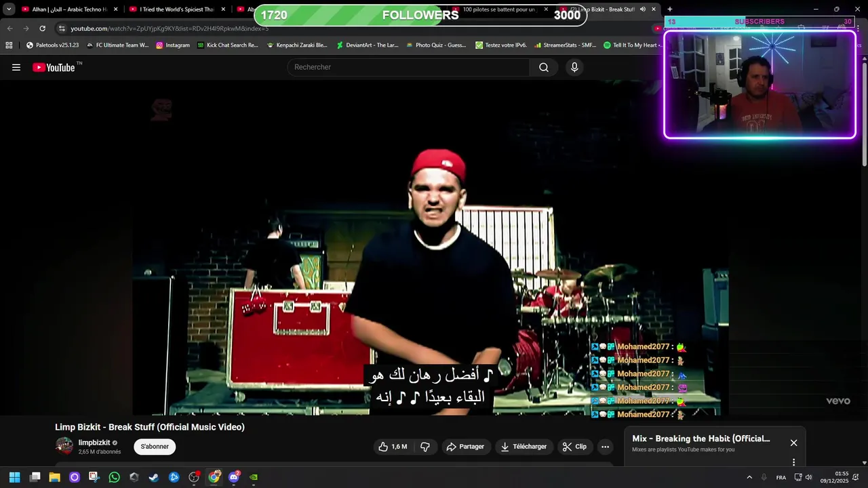View site information icon in address bar
Image resolution: width=868 pixels, height=488 pixels.
(x=62, y=28)
